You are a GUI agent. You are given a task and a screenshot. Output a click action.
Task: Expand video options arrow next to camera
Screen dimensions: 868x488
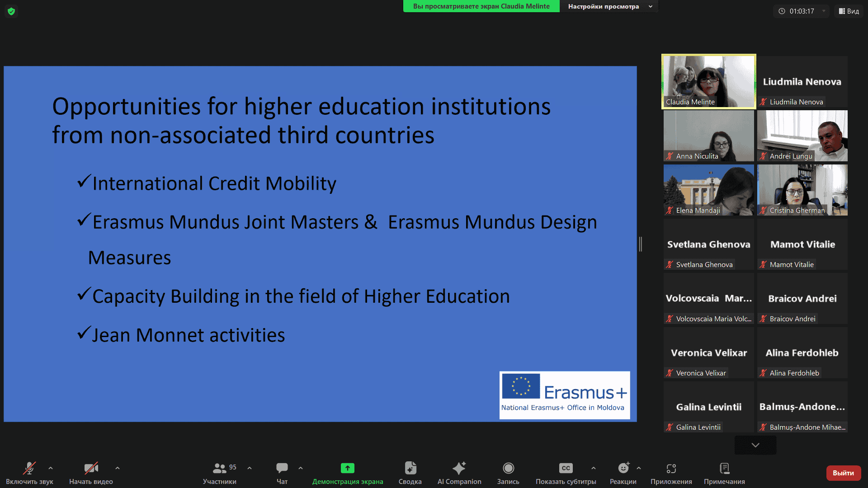click(118, 468)
